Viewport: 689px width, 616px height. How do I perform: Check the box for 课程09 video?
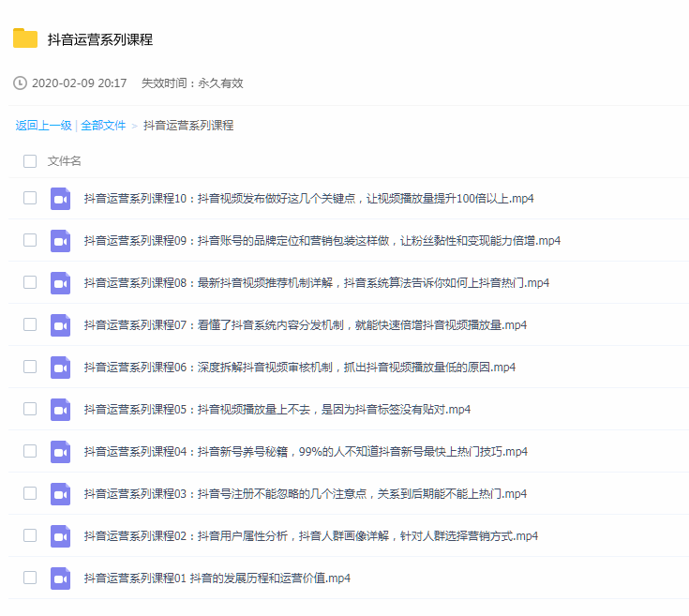pos(30,240)
